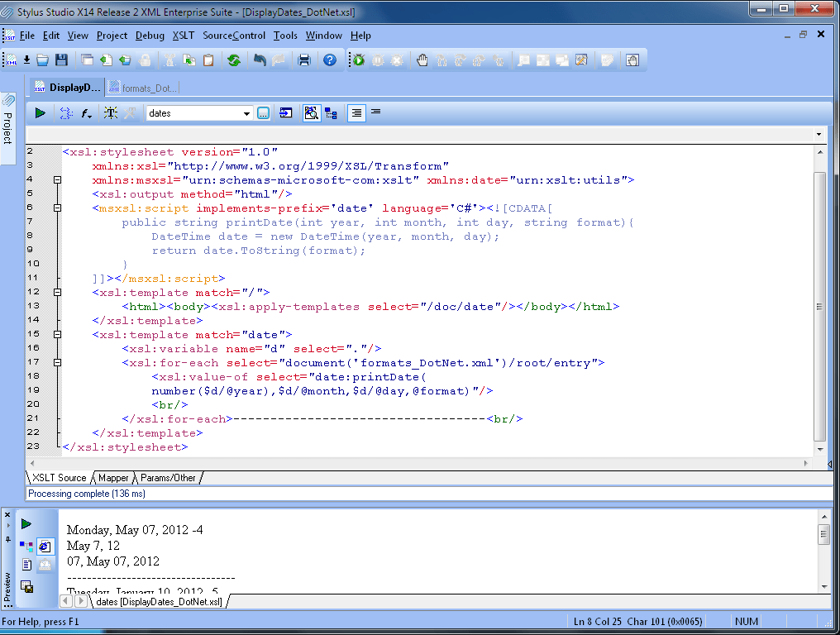The height and width of the screenshot is (635, 840).
Task: Select the tree view icon in the Preview pane
Action: pos(26,544)
